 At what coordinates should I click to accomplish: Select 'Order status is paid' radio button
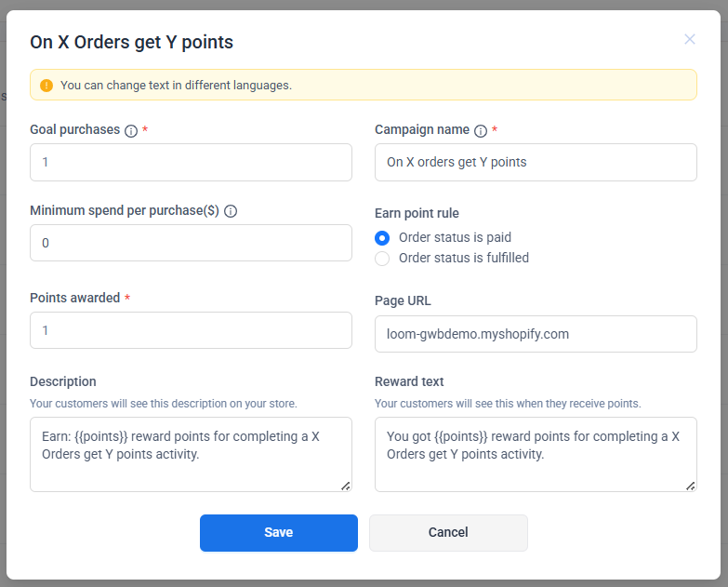pos(382,237)
